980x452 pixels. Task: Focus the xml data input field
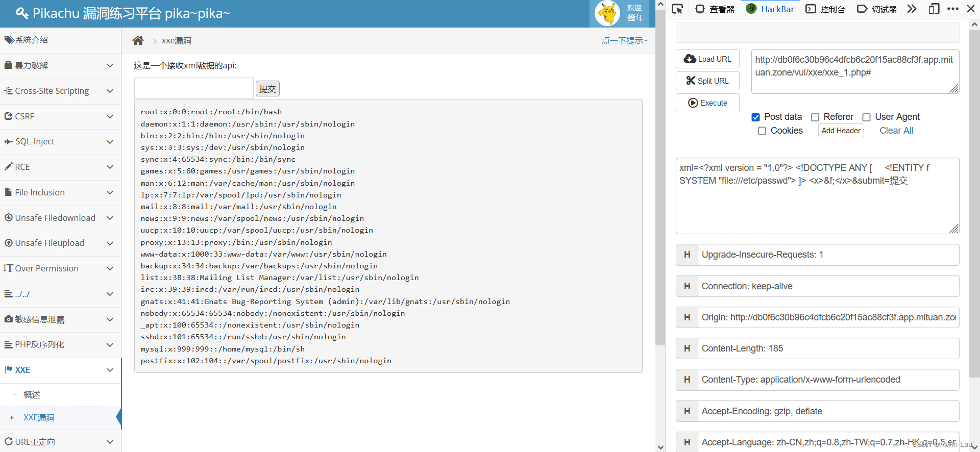click(x=194, y=88)
